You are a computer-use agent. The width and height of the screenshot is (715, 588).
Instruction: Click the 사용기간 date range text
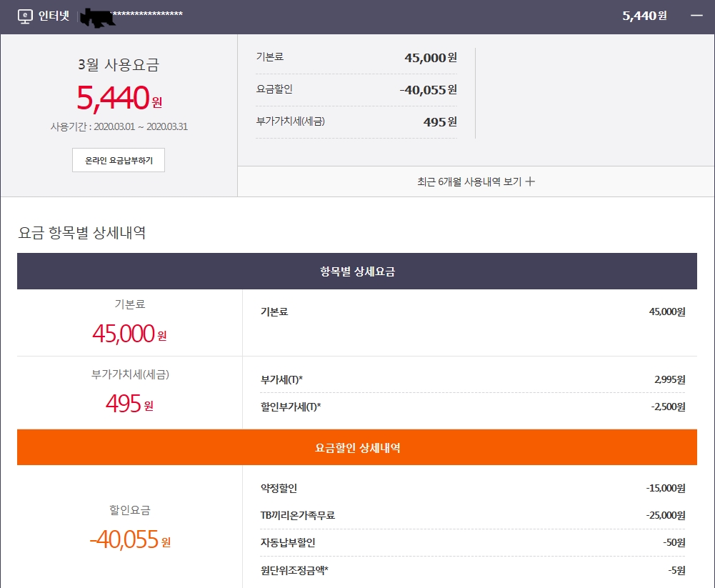click(x=119, y=126)
